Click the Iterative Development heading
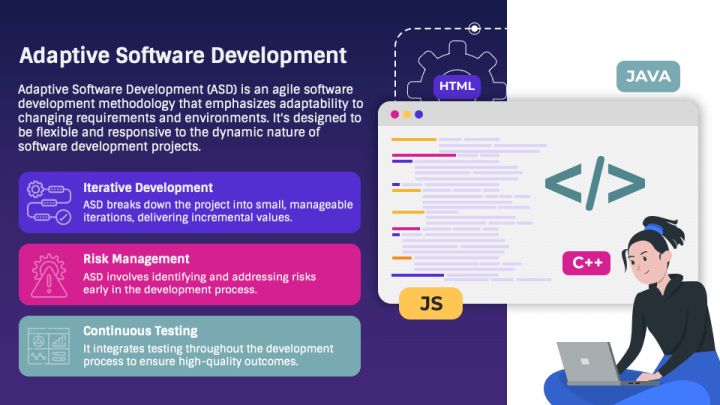Image resolution: width=720 pixels, height=405 pixels. tap(148, 188)
